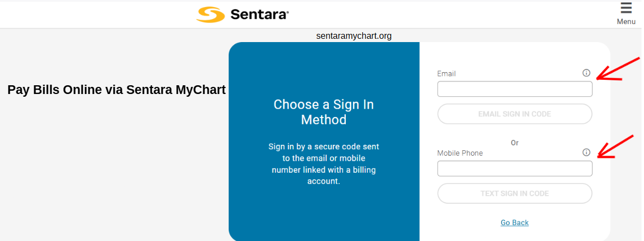Follow the Go Back link
This screenshot has width=644, height=241.
[x=515, y=222]
